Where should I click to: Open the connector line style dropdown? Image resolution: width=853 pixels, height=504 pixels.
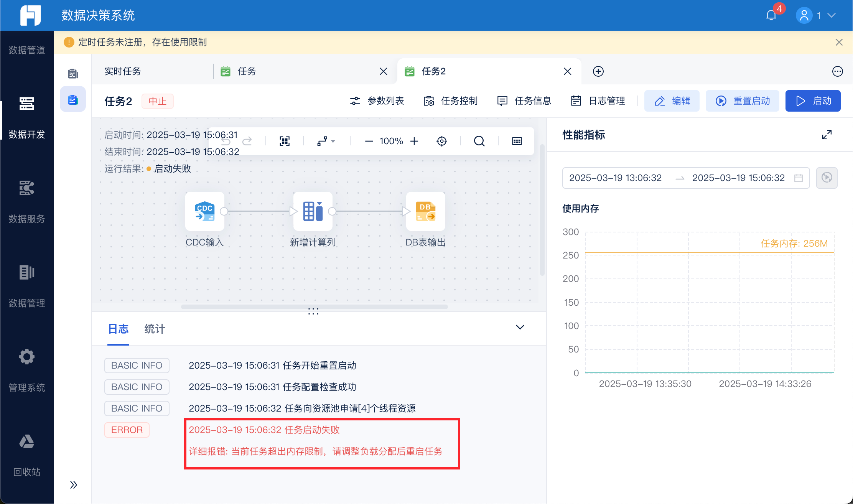[x=326, y=141]
